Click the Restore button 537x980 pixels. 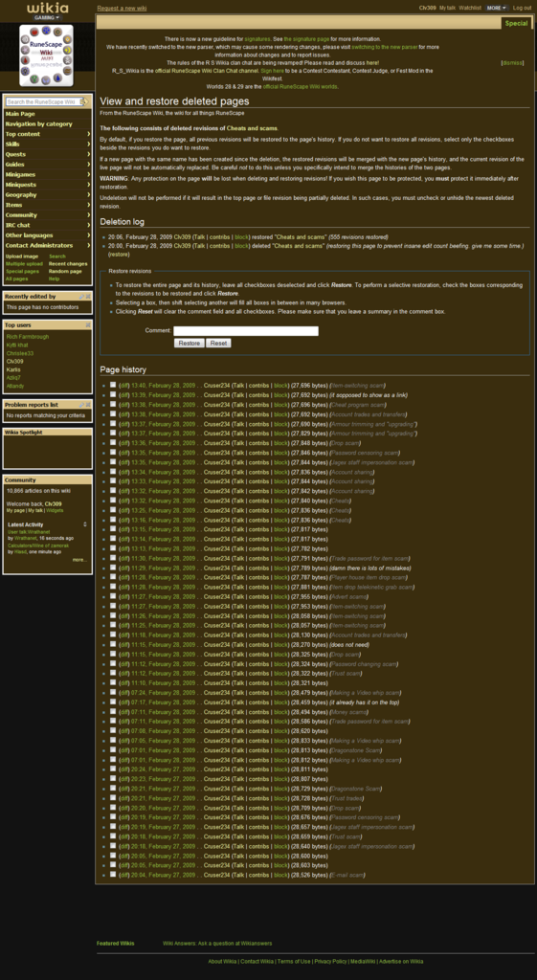tap(189, 344)
